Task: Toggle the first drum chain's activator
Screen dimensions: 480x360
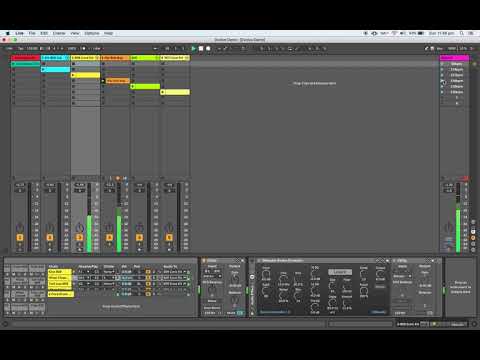Action: [148, 272]
